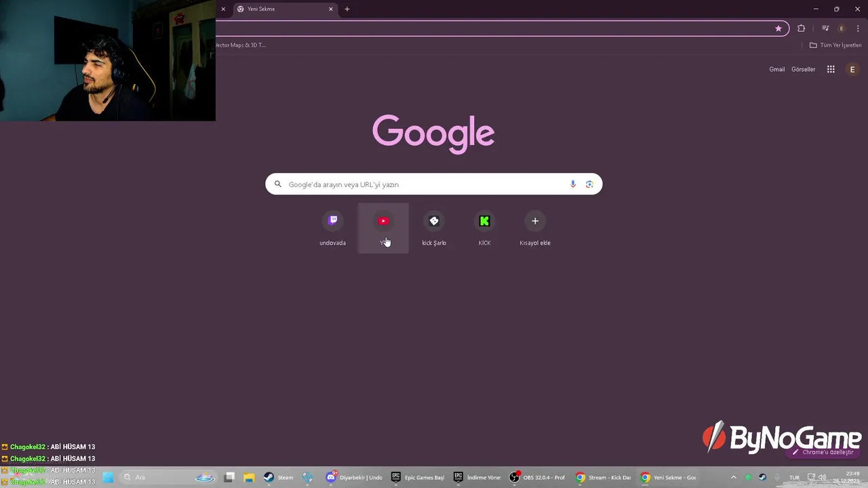Open the KICK shortcut tile

(484, 228)
